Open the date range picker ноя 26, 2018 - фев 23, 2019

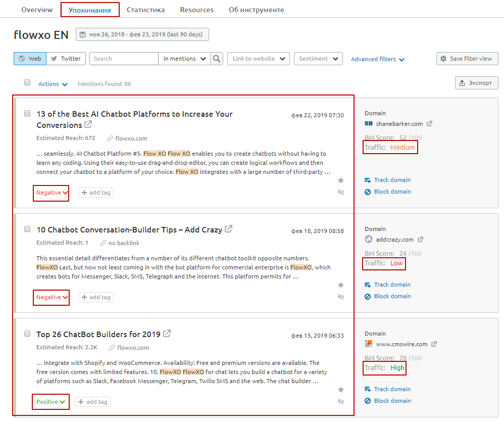[142, 34]
